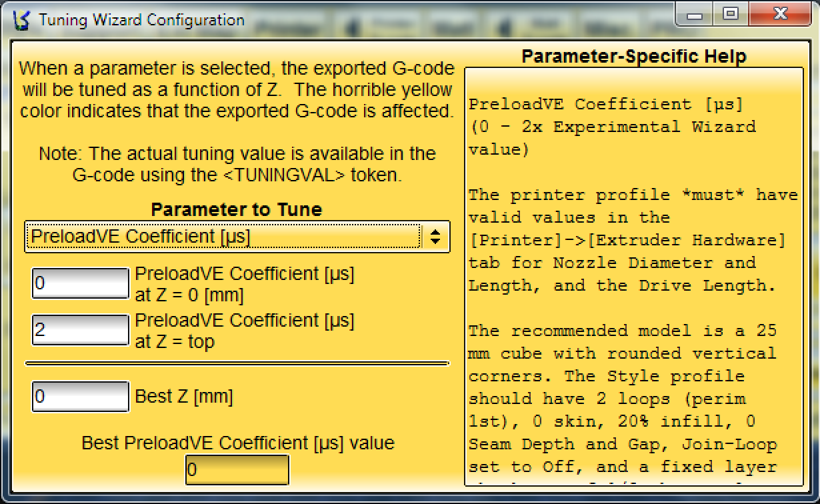Select the PreloadVE value field for Z = top
This screenshot has width=820, height=504.
[80, 330]
